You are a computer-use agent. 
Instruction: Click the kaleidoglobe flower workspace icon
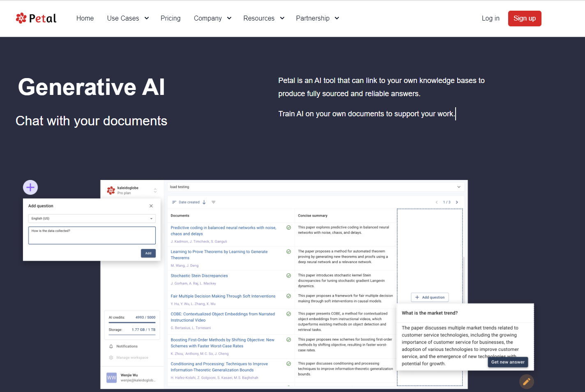click(x=111, y=190)
